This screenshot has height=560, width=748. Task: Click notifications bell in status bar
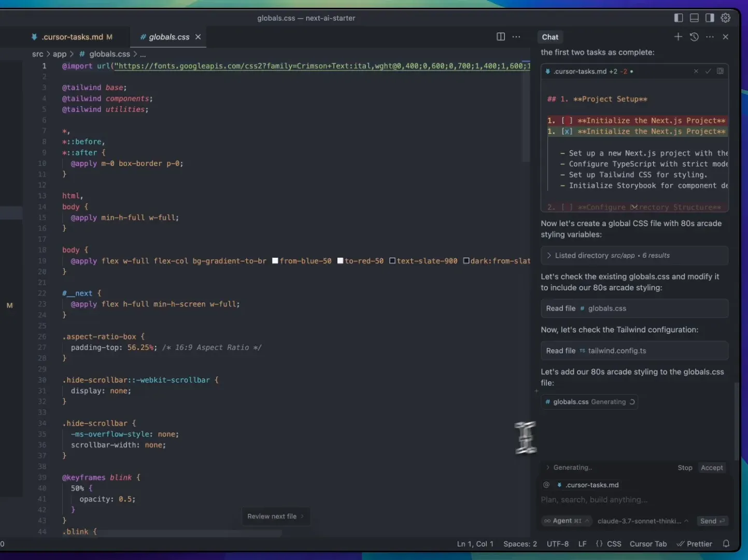[726, 543]
